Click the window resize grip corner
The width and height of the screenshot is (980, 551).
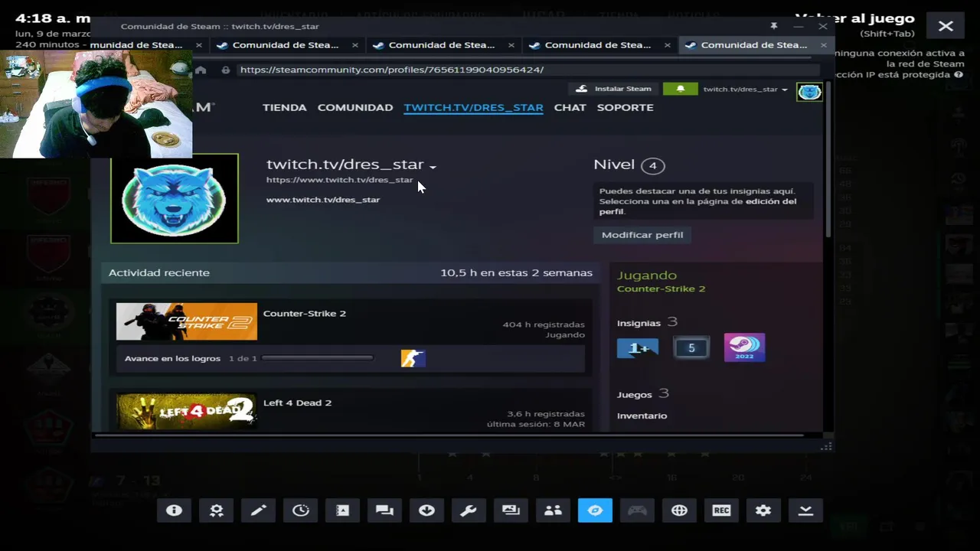click(826, 446)
